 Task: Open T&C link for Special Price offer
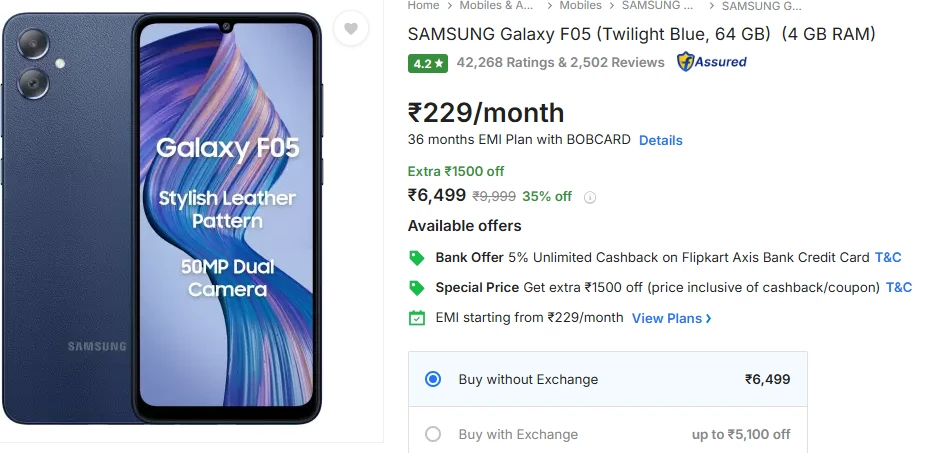click(x=899, y=287)
